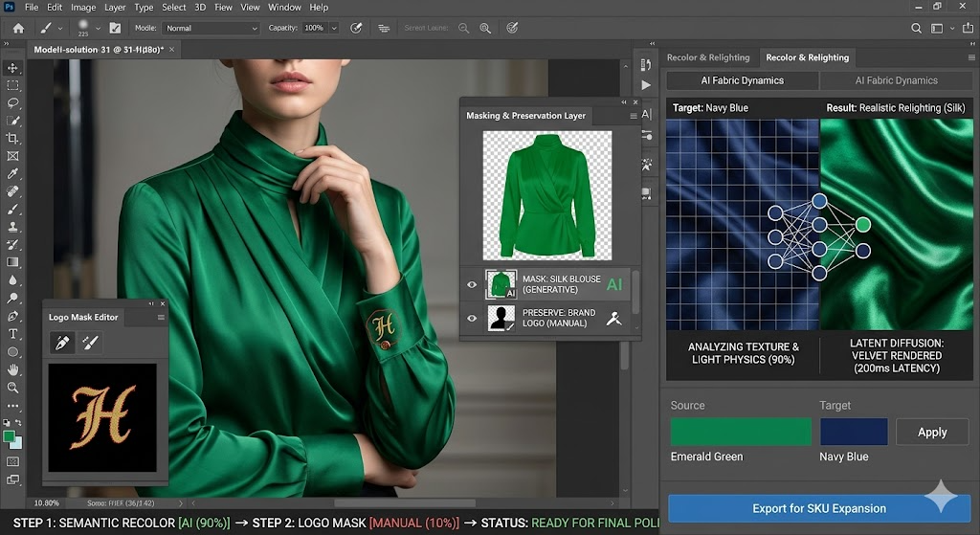This screenshot has height=535, width=980.
Task: Toggle the brush settings panel button
Action: 115,28
